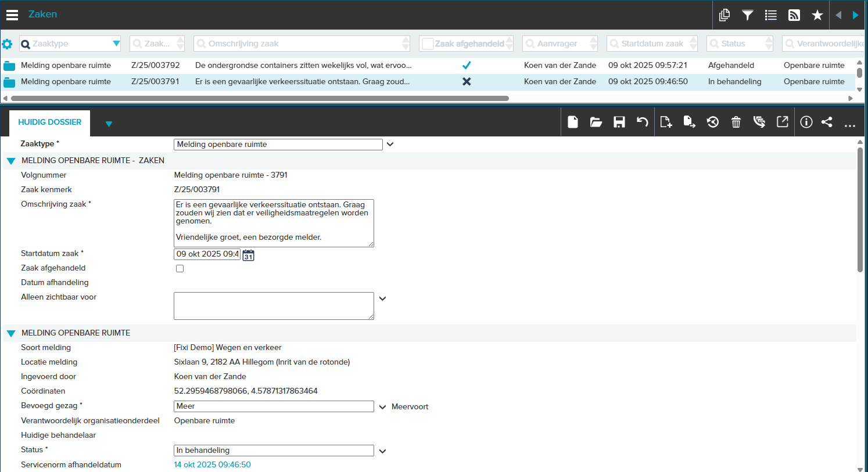
Task: Select the case row Z/25/003792
Action: coord(155,66)
